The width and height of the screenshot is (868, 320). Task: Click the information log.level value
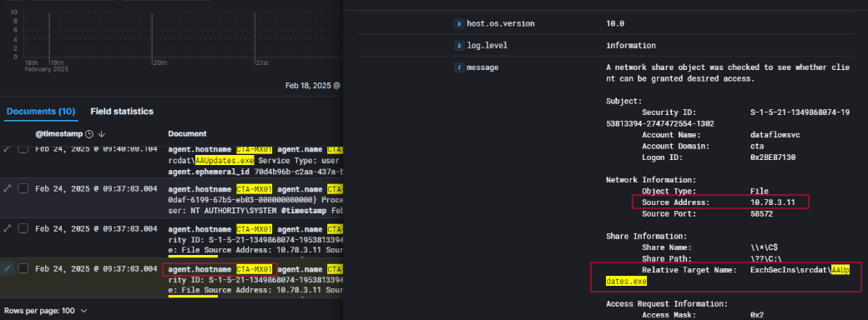(x=631, y=46)
